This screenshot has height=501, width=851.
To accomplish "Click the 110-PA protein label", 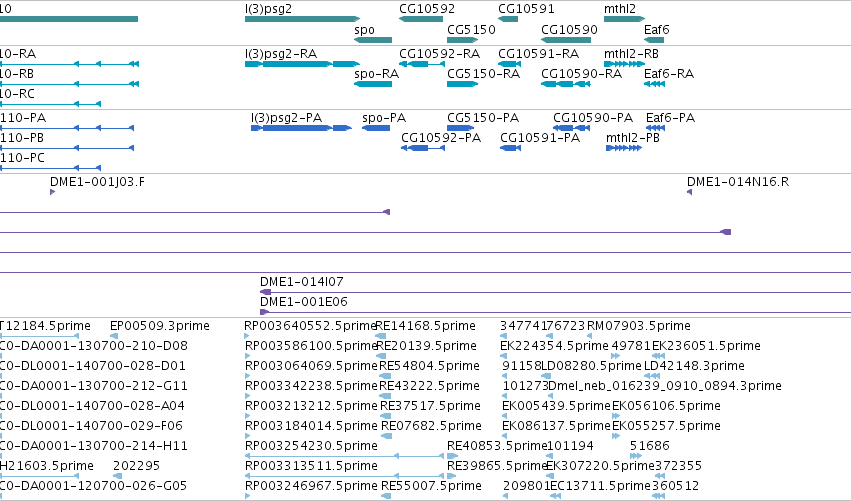I will click(23, 118).
